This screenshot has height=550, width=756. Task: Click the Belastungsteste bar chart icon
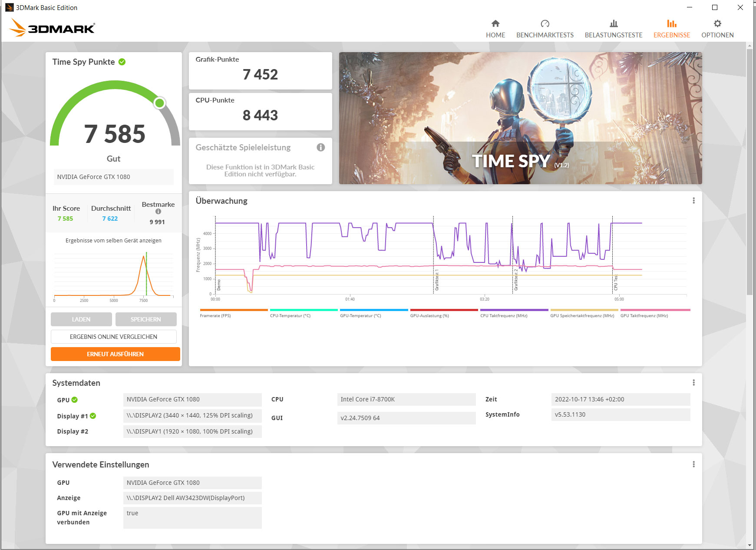pos(614,23)
